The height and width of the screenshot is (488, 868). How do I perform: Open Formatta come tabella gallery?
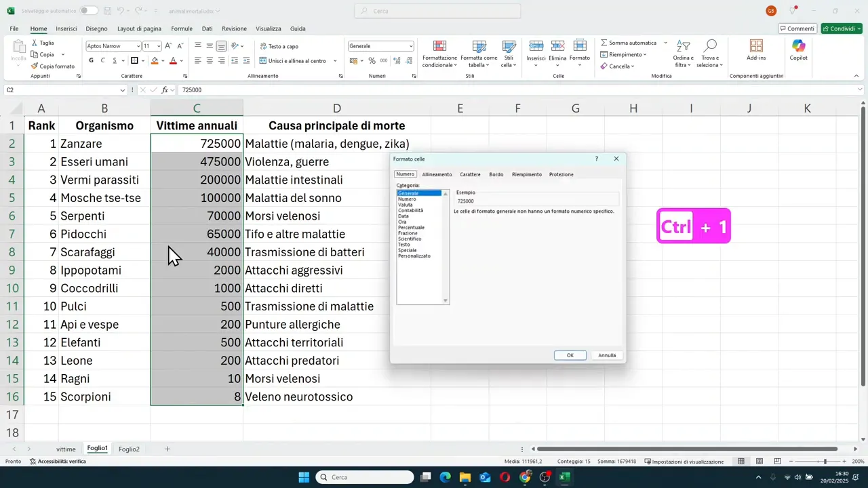coord(479,54)
